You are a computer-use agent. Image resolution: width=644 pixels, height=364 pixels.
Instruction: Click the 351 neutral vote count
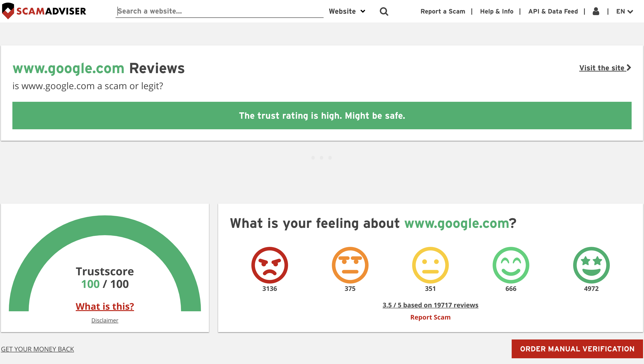[x=430, y=289]
